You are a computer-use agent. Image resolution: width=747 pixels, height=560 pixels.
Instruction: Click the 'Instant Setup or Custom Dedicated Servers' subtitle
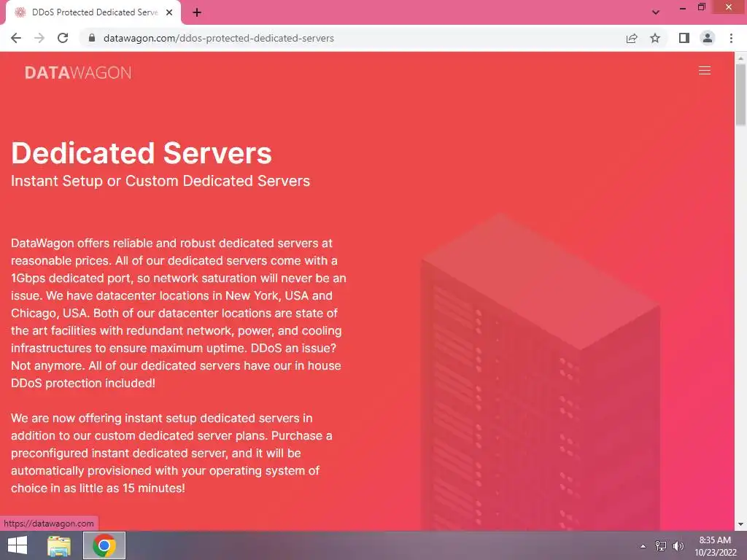[x=160, y=181]
